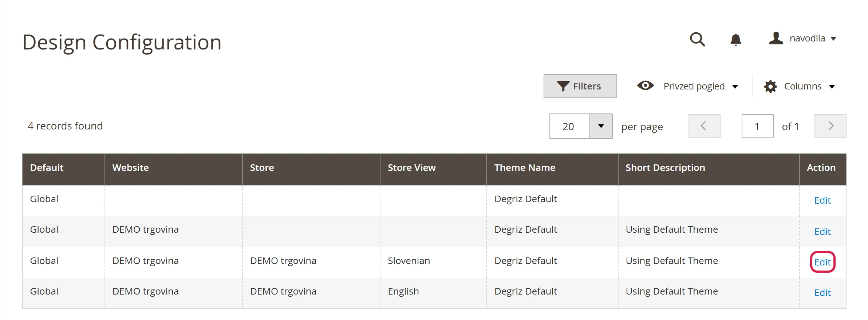Edit the English store view row
The image size is (868, 320).
tap(822, 293)
